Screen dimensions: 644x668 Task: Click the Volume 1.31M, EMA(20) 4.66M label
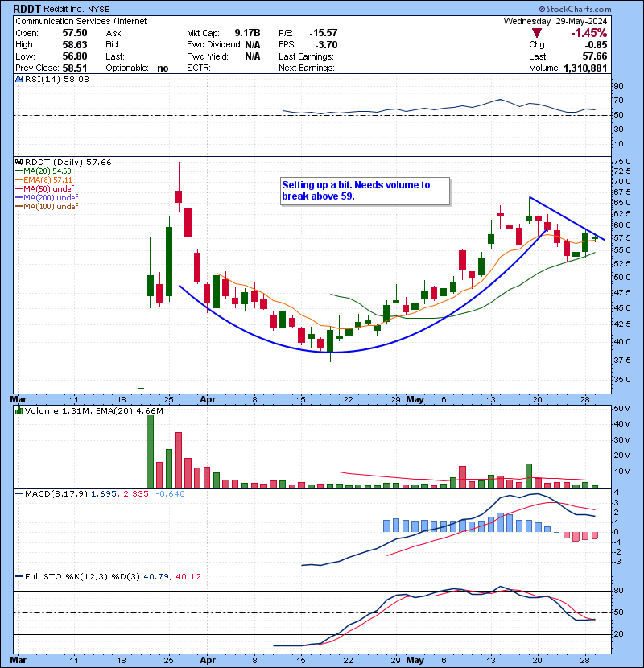pyautogui.click(x=93, y=410)
